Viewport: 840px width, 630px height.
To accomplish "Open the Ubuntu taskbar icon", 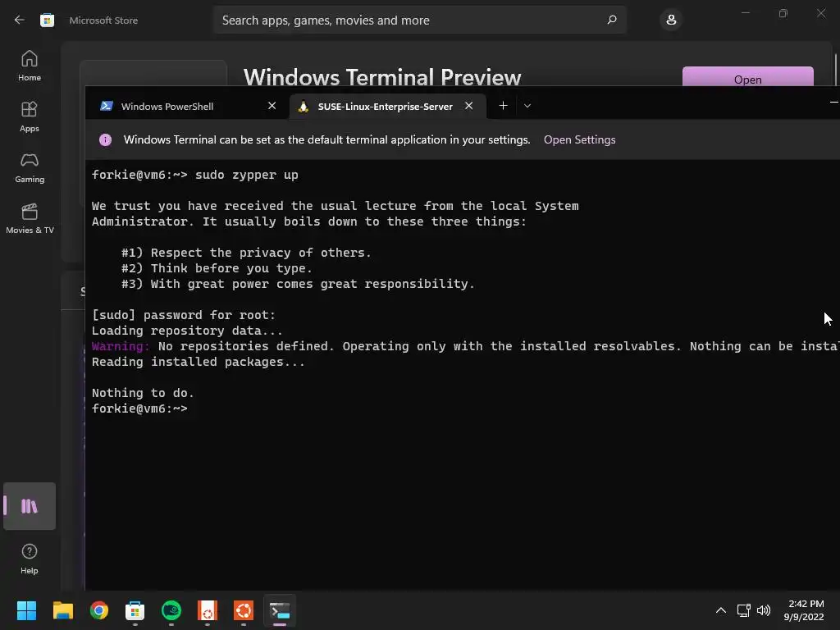I will (x=244, y=610).
